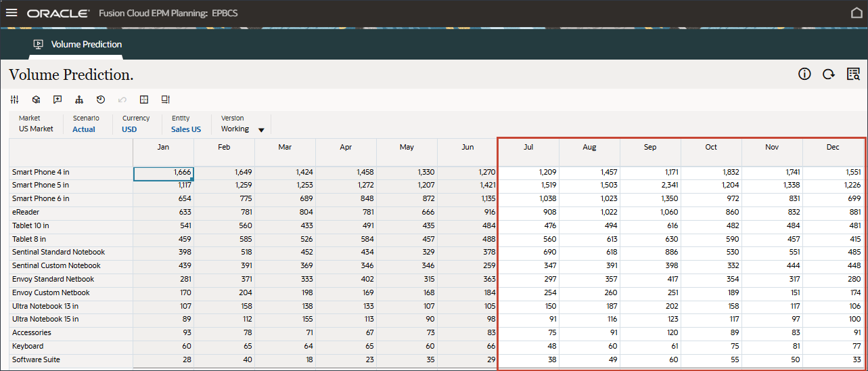
Task: Click Tablet 8 in Feb cell 585
Action: tap(224, 239)
